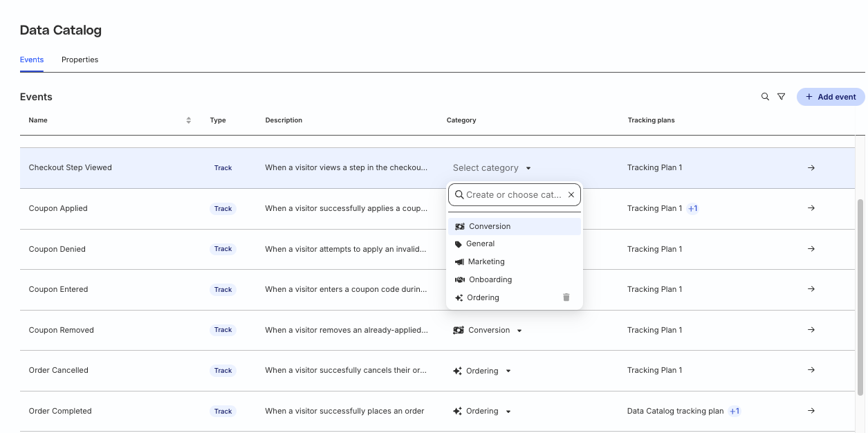This screenshot has height=433, width=868.
Task: Click Tracking Plan 1 in Coupon Denied row
Action: (654, 249)
